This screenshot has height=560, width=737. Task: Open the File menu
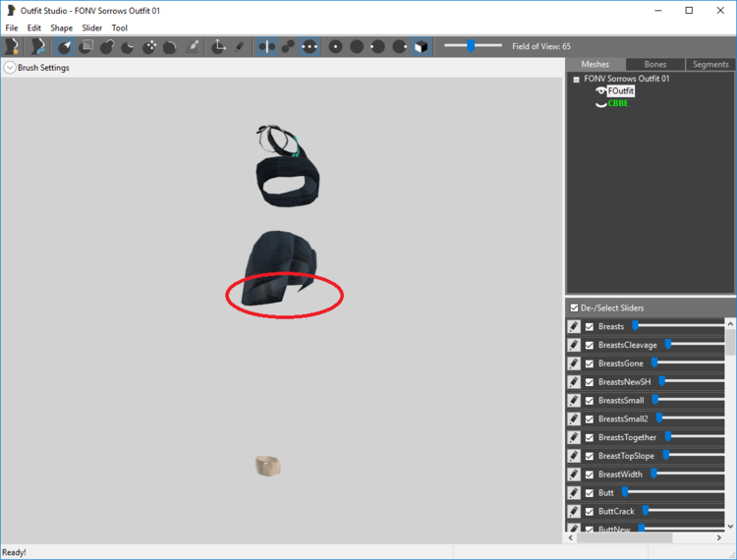point(11,28)
